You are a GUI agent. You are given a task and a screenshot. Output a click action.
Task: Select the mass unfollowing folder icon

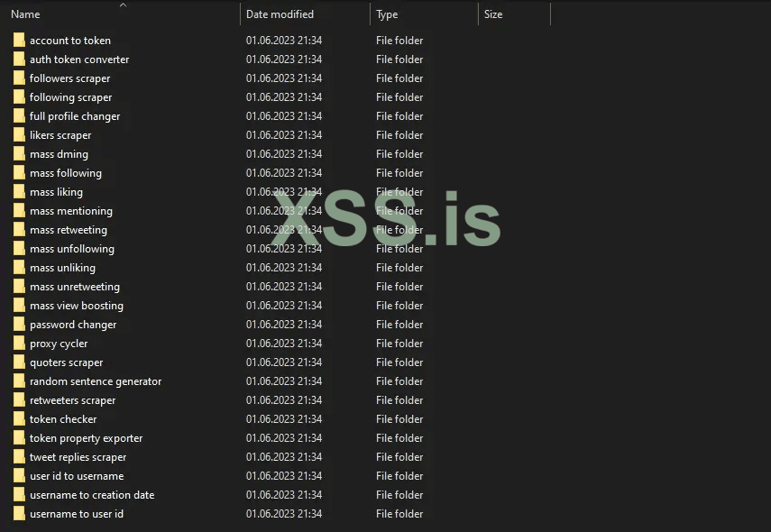19,248
